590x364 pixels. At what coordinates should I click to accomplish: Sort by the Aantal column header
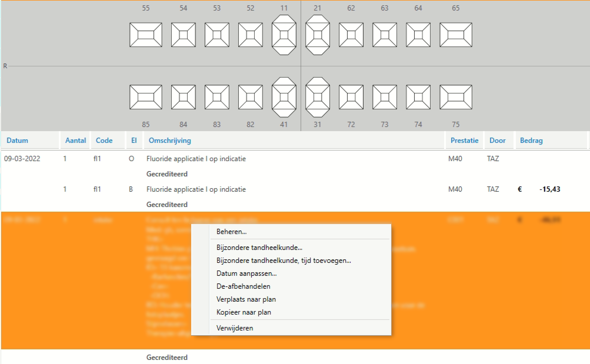click(x=76, y=141)
